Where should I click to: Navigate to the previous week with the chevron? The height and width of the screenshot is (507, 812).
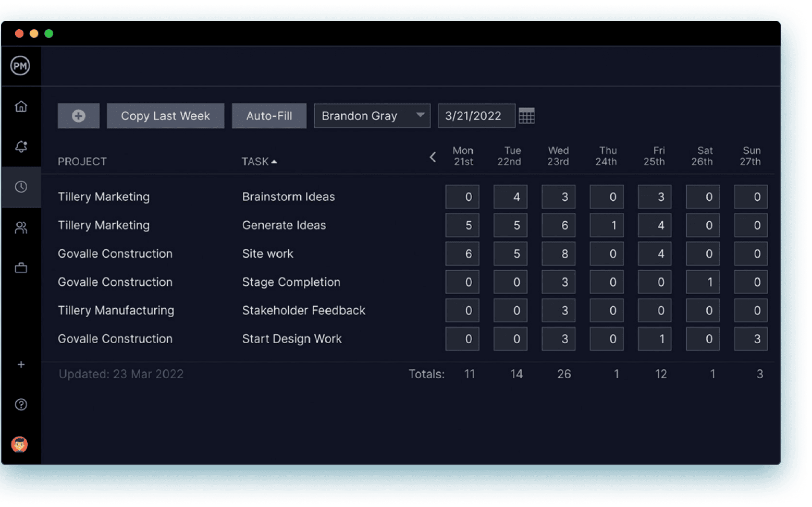(x=433, y=156)
